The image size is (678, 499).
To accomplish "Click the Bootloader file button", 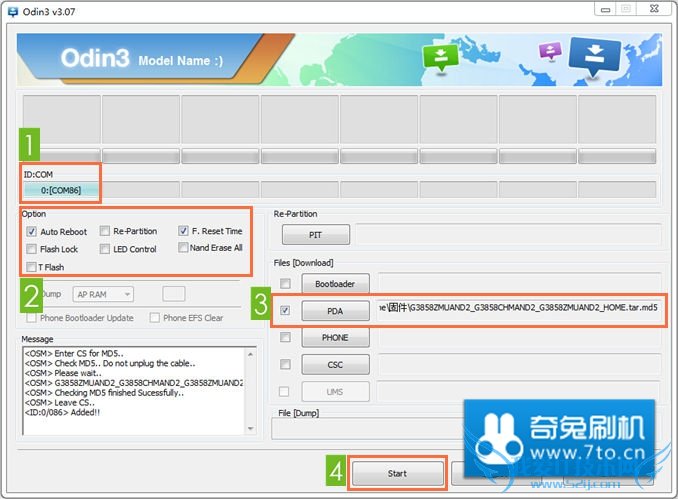I will (335, 284).
